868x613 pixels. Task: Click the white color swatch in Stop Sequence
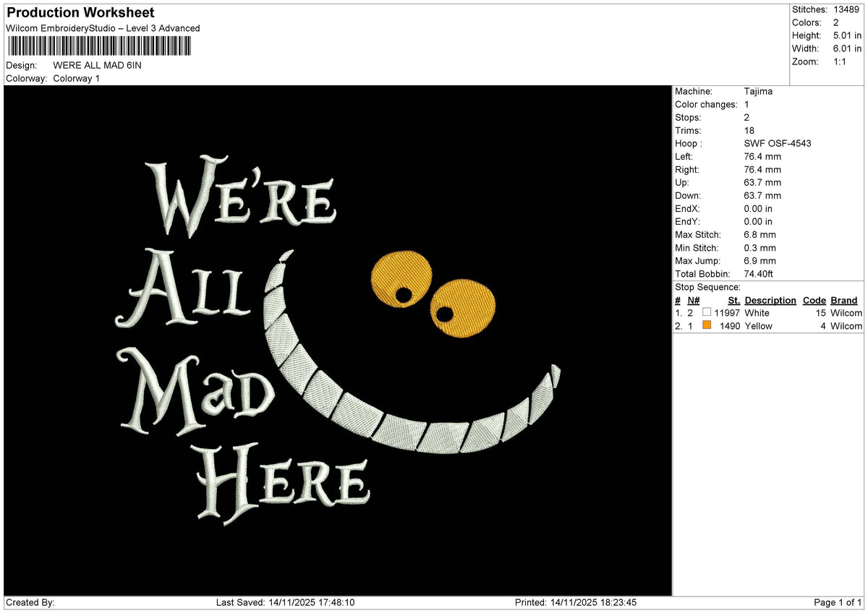707,312
